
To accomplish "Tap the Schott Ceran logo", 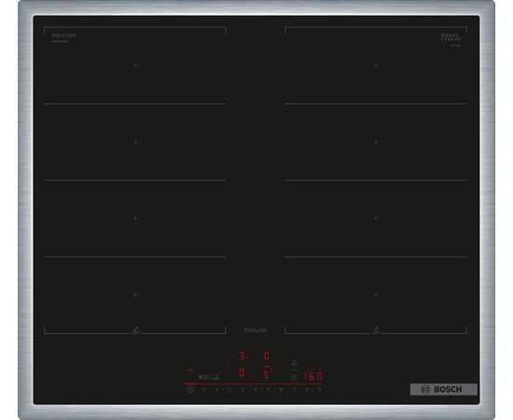I will [x=451, y=37].
